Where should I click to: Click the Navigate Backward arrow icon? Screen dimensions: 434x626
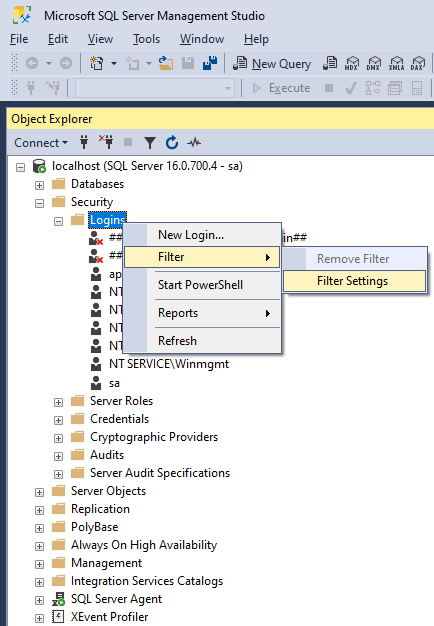[32, 63]
